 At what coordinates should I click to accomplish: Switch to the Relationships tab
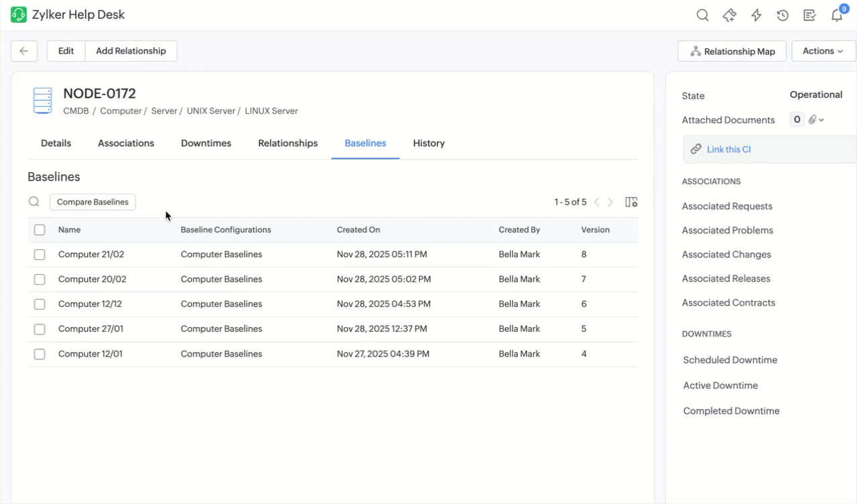coord(288,143)
